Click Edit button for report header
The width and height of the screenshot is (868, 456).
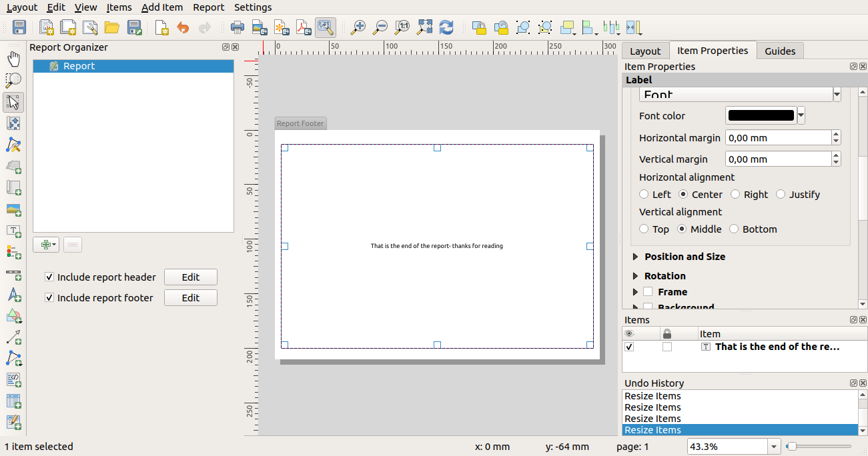[x=191, y=277]
